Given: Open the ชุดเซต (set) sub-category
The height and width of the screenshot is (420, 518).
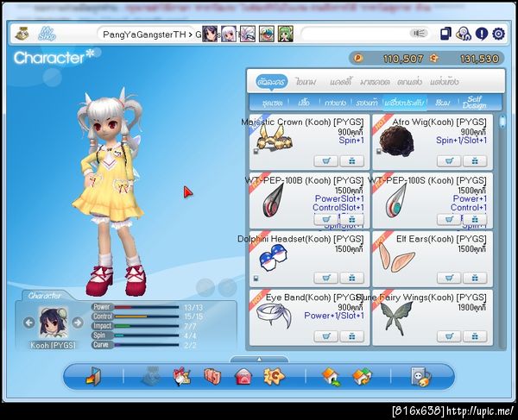Looking at the screenshot, I should point(272,103).
